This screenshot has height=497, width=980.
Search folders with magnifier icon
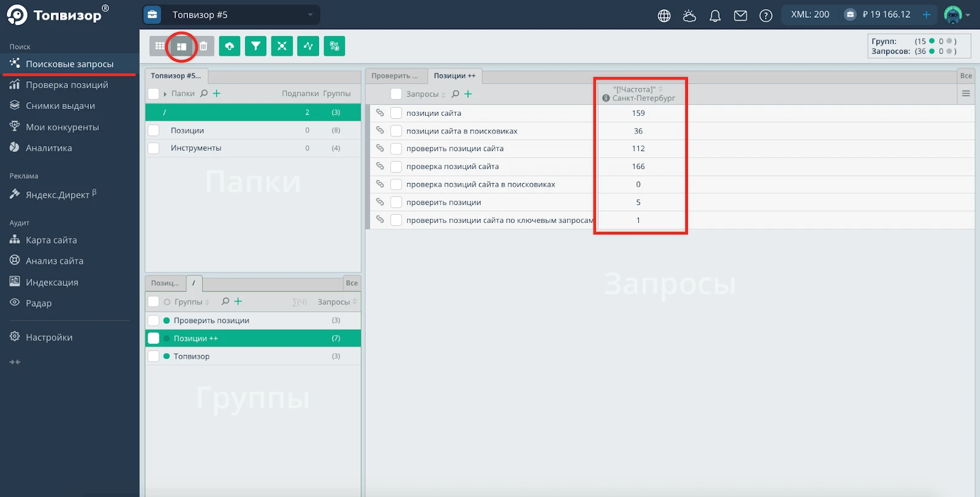coord(204,94)
